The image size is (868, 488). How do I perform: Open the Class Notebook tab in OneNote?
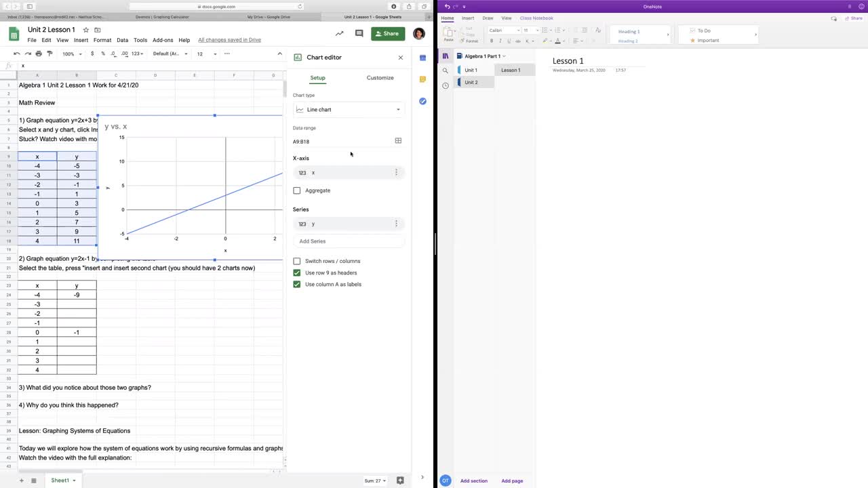click(536, 18)
